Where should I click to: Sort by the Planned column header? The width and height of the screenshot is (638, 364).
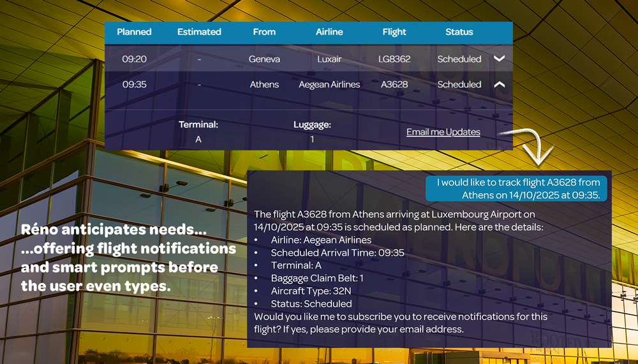pos(134,32)
